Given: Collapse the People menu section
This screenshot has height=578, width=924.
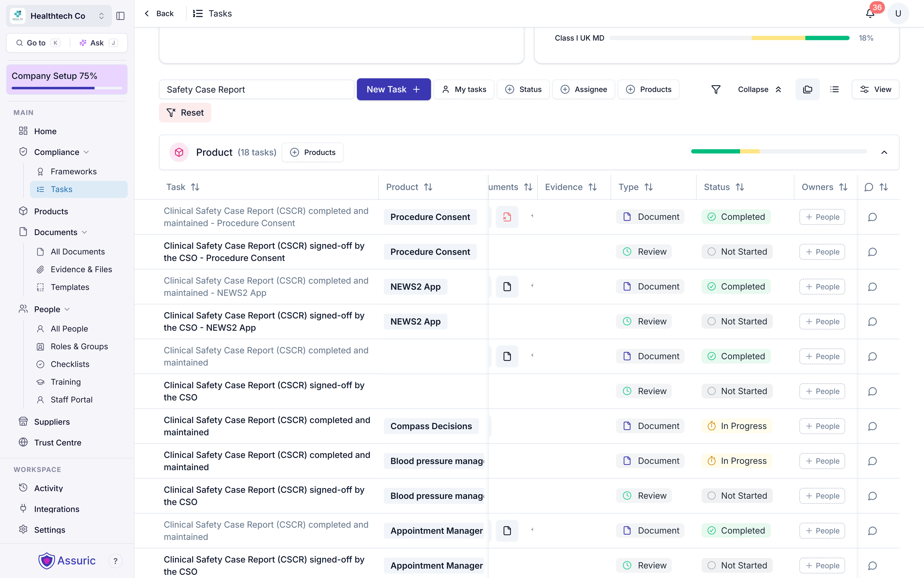Looking at the screenshot, I should click(x=67, y=309).
